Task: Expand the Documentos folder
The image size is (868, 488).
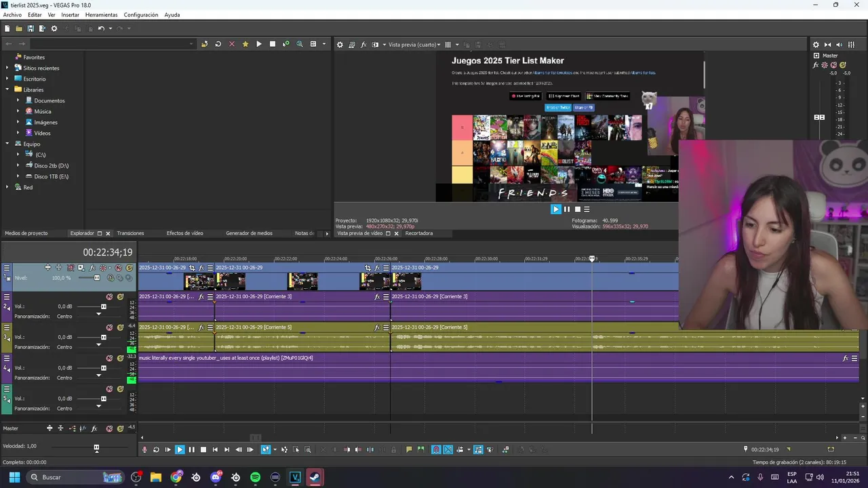Action: [18, 100]
